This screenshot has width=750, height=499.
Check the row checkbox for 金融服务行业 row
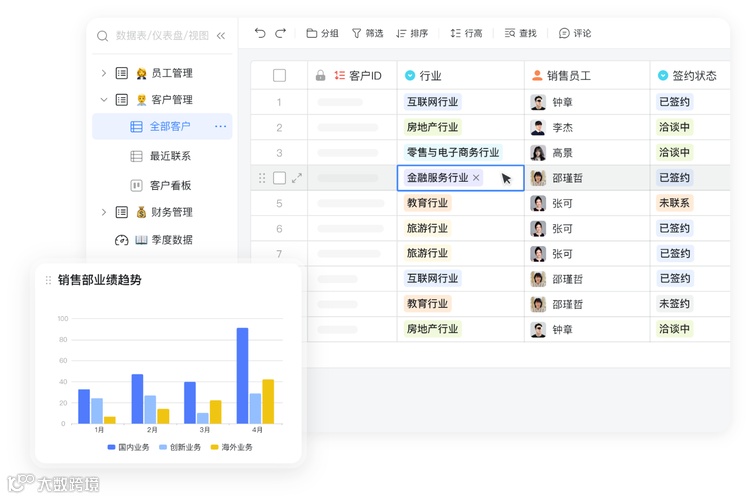click(x=279, y=178)
